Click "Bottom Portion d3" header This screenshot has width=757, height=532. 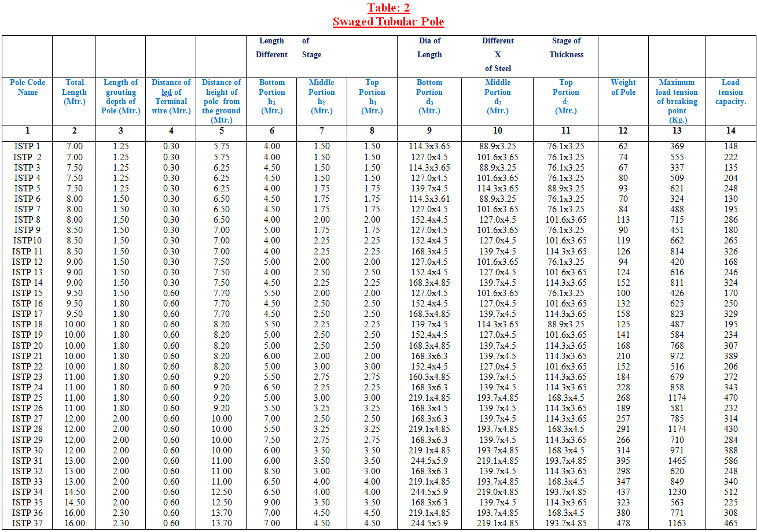(429, 97)
